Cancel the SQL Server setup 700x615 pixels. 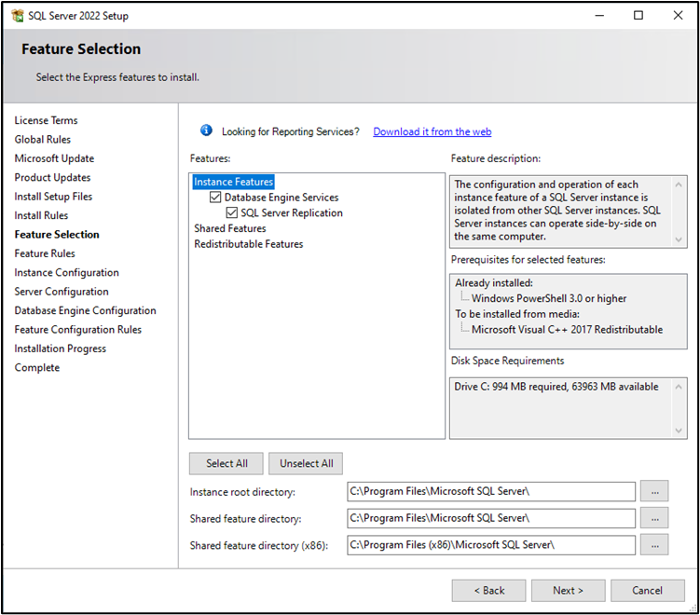[648, 591]
